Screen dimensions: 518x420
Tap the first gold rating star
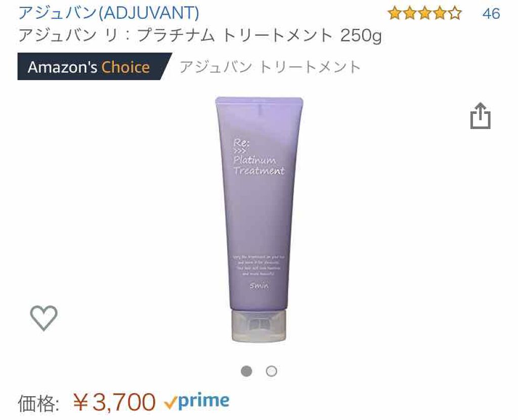(x=395, y=14)
